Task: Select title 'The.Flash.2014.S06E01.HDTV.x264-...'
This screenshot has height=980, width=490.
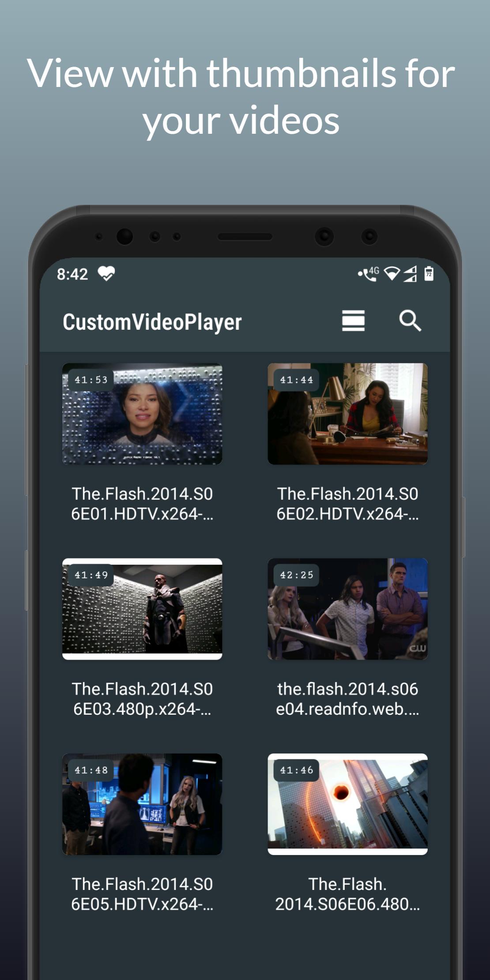Action: (x=142, y=504)
